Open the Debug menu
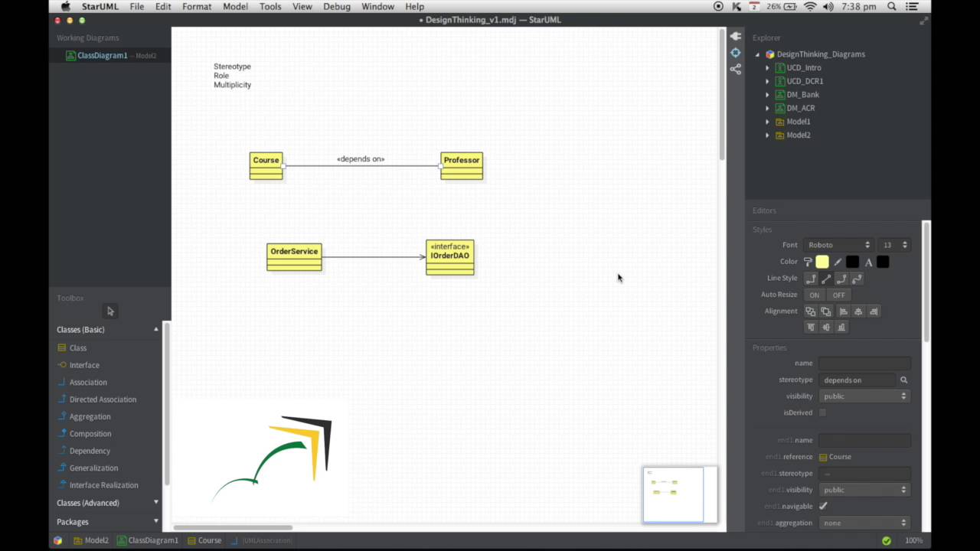 [x=337, y=6]
